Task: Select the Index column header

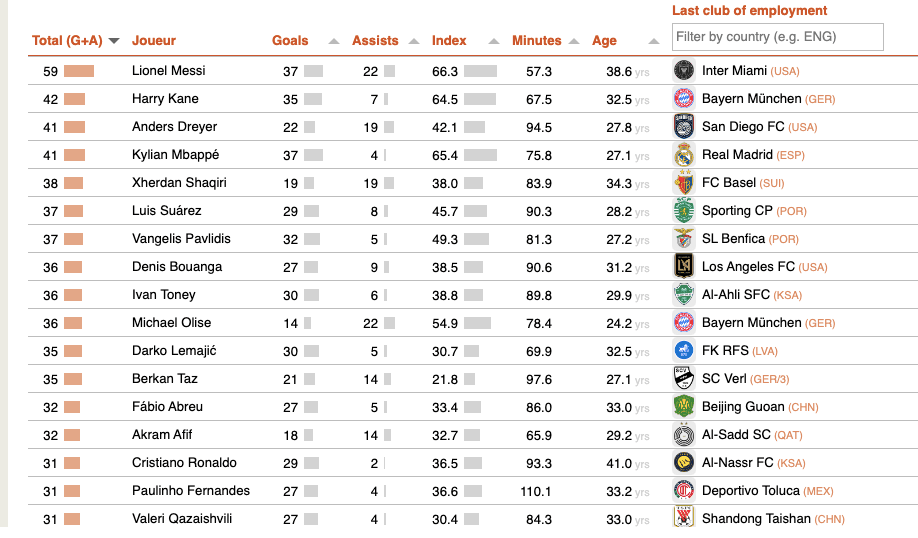Action: coord(449,40)
